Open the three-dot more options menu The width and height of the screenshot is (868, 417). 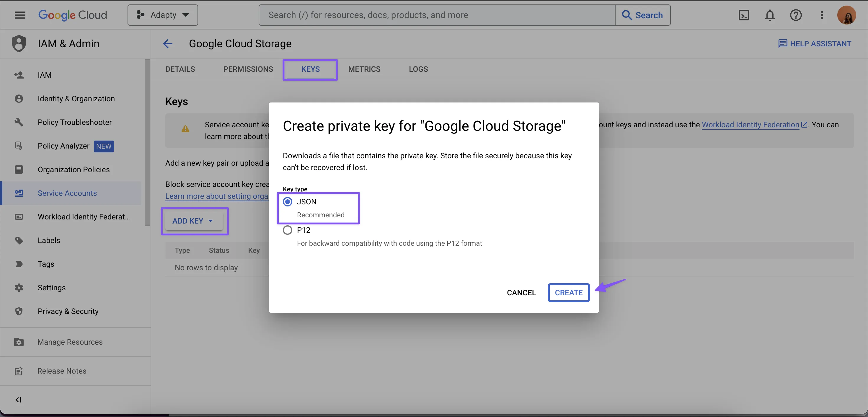tap(821, 15)
